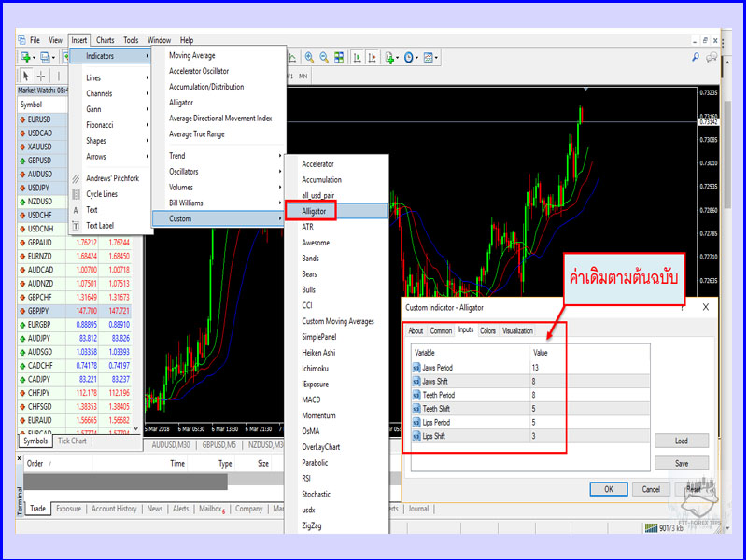Select Ichimoku custom indicator
Viewport: 747px width, 560px height.
click(336, 369)
